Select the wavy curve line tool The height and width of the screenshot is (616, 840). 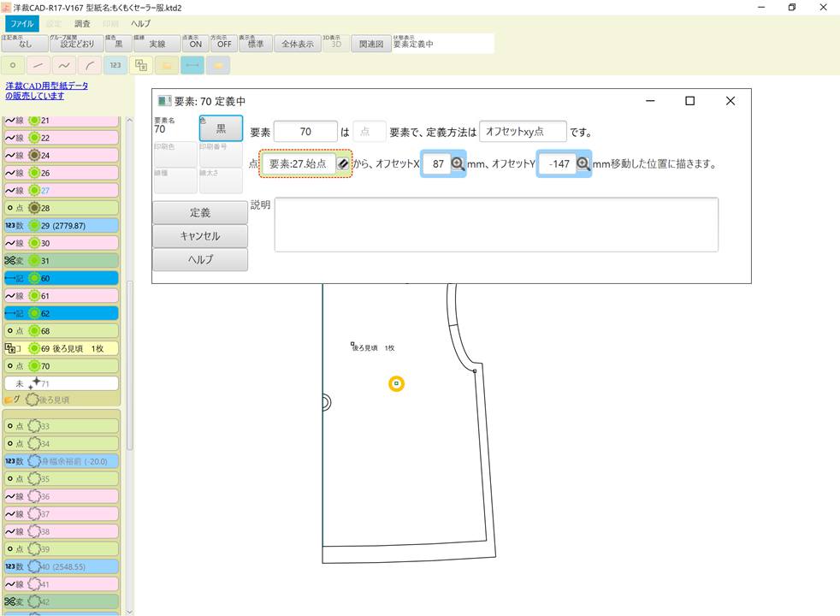[x=63, y=65]
